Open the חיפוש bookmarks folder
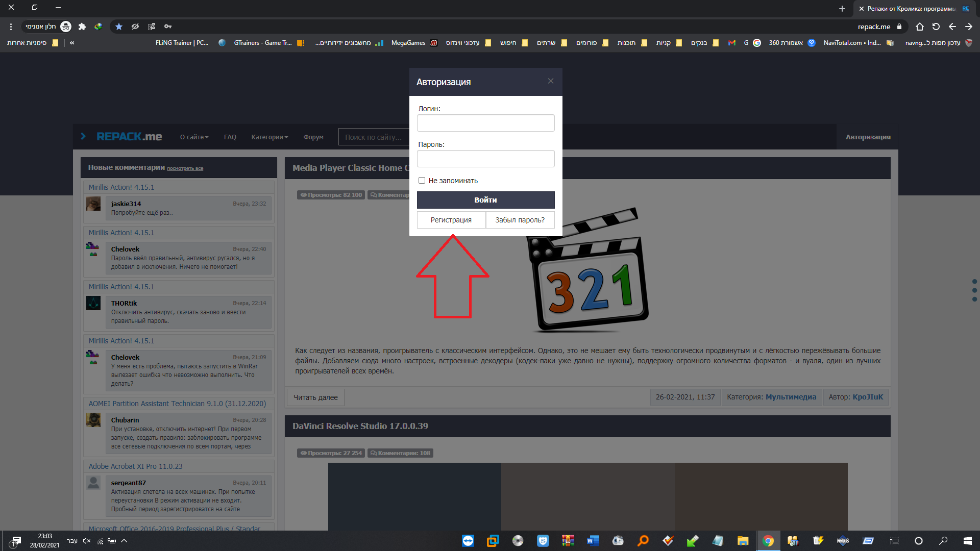Image resolution: width=980 pixels, height=551 pixels. (x=513, y=43)
